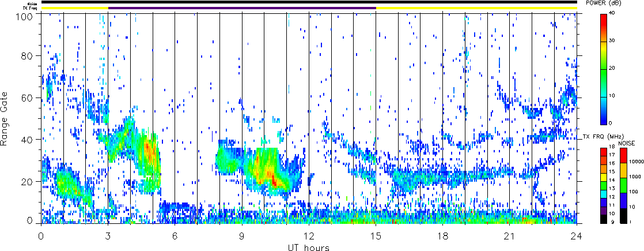This screenshot has width=644, height=251.
Task: Pick the orange block of the NOISE scale
Action: coord(623,170)
